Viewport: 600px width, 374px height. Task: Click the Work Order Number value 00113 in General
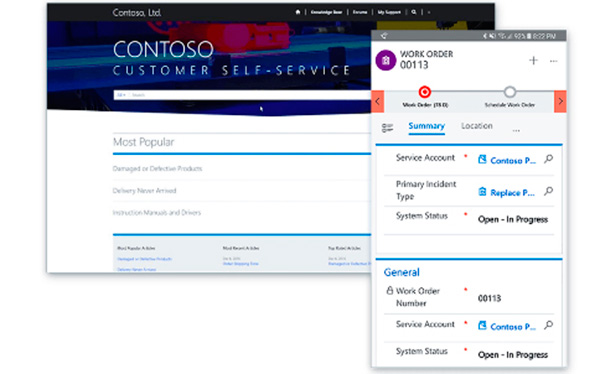coord(489,298)
